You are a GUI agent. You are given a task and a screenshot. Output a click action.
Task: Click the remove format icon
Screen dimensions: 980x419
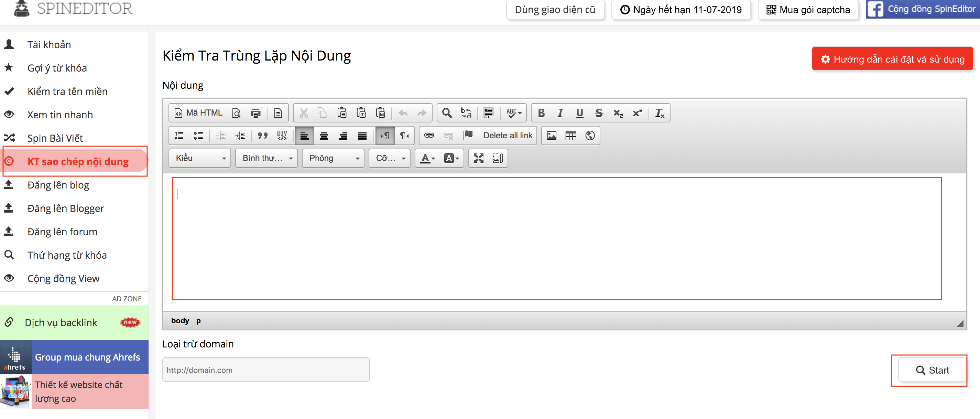659,113
